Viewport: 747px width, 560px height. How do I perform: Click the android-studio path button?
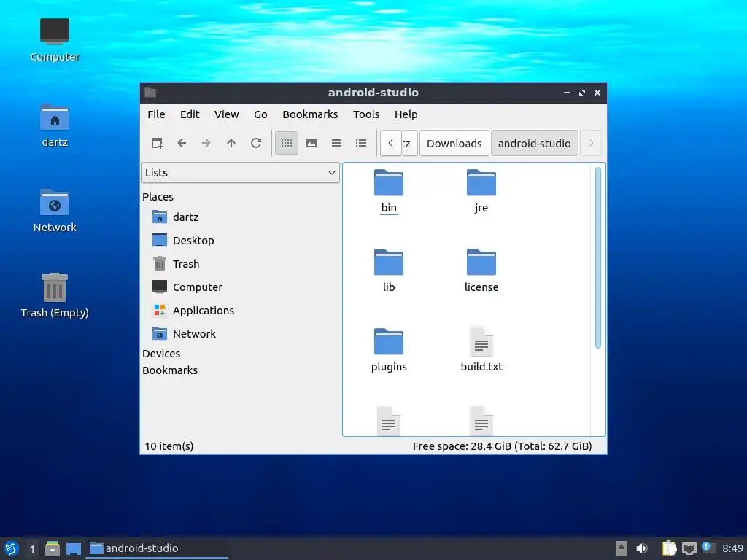[x=535, y=144]
